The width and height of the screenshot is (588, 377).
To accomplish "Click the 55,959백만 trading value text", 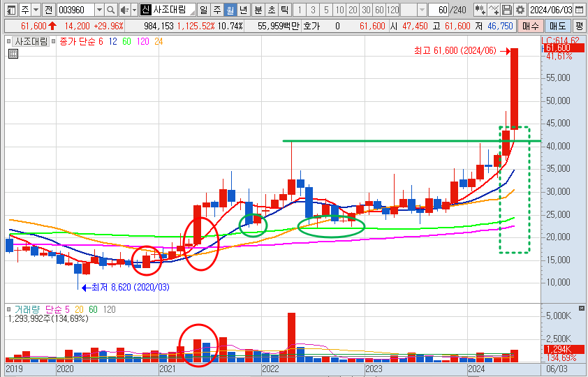I will point(279,26).
